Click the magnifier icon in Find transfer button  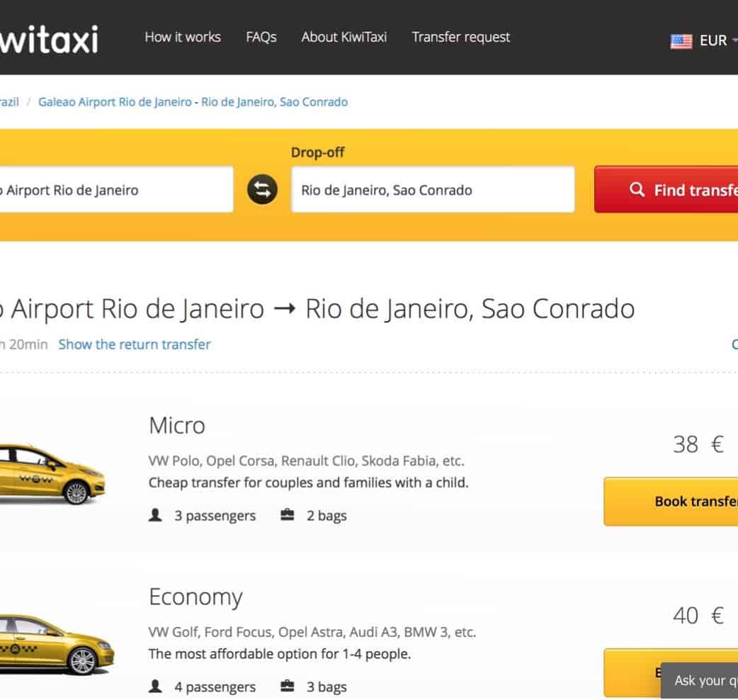[x=637, y=189]
